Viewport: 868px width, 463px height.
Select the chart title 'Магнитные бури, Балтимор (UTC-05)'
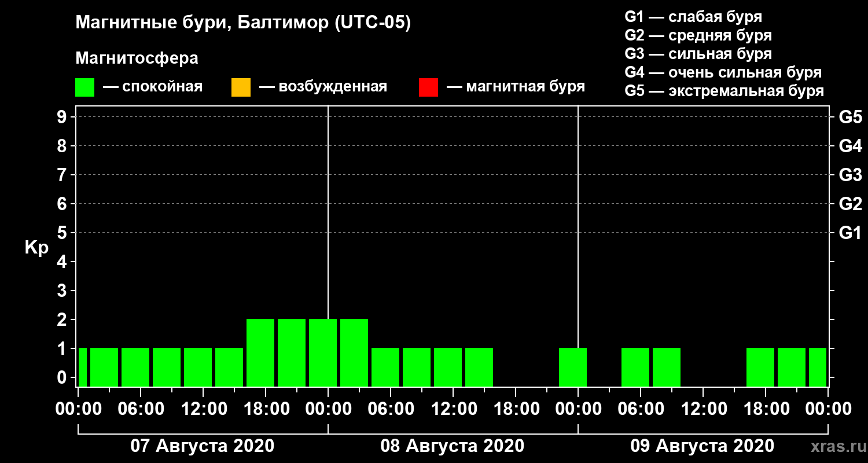(243, 24)
